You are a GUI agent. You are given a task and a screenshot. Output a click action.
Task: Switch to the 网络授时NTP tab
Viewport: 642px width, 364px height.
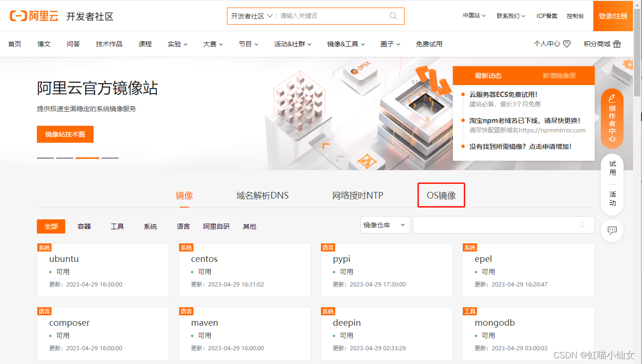[358, 196]
